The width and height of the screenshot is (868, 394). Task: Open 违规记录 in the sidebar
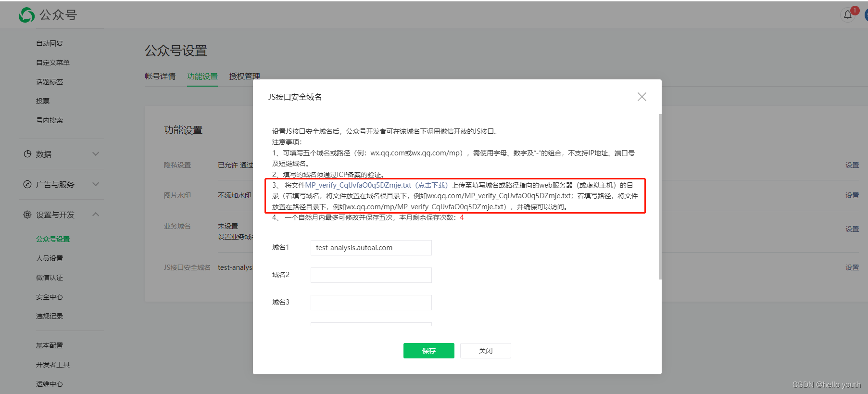pyautogui.click(x=50, y=316)
